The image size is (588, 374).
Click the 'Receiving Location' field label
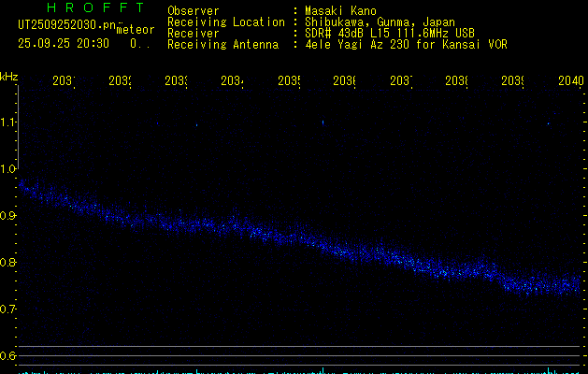[x=225, y=22]
